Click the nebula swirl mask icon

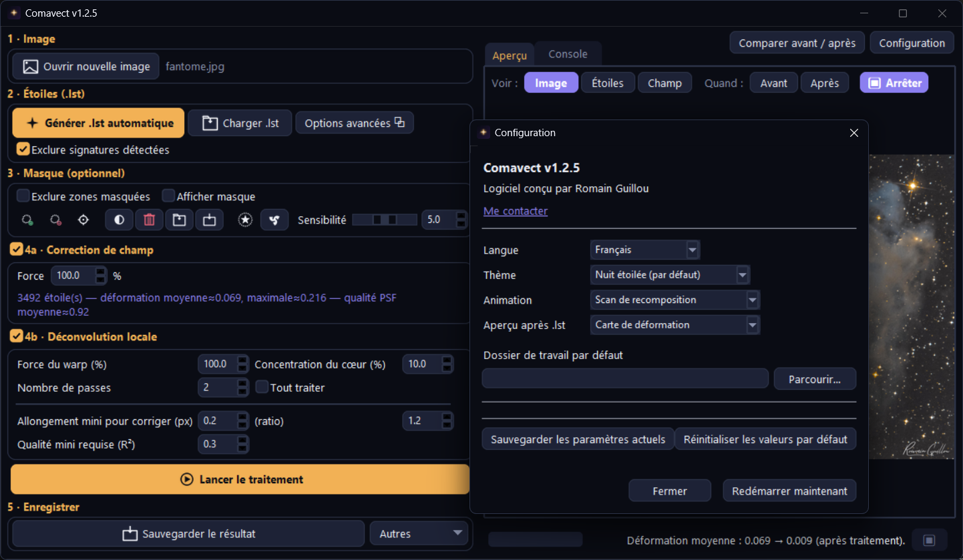[x=274, y=220]
